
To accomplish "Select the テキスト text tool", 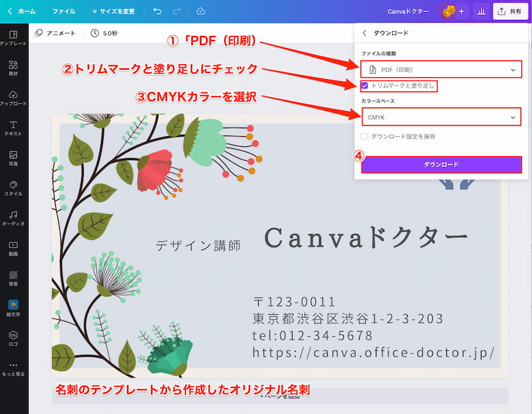I will pos(13,128).
